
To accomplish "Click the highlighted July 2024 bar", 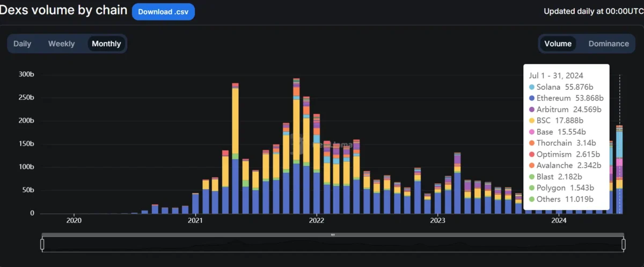I will (620, 161).
